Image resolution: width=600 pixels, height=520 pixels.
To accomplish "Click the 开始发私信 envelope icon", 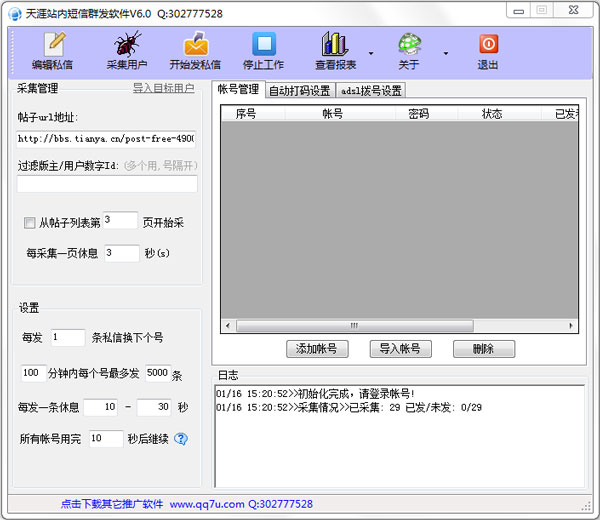I will (x=195, y=44).
